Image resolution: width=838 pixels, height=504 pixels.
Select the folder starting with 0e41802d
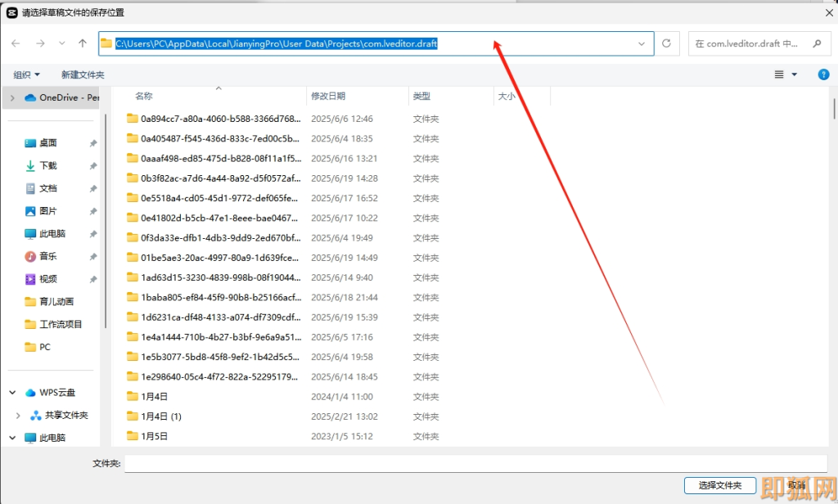213,218
